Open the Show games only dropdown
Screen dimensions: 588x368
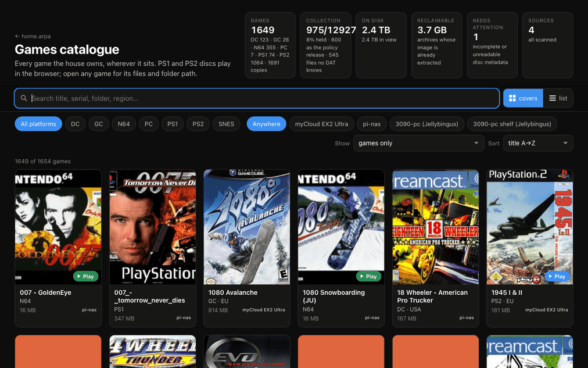418,143
